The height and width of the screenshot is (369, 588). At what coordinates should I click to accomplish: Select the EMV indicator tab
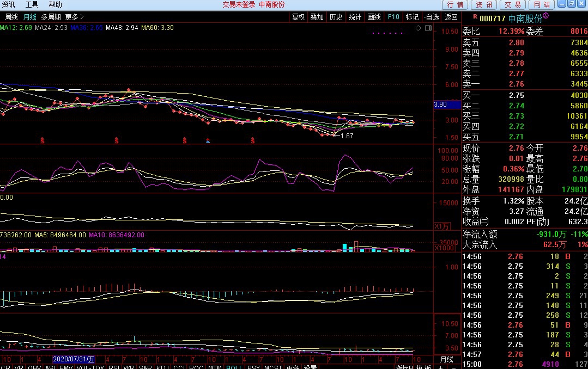coord(66,367)
